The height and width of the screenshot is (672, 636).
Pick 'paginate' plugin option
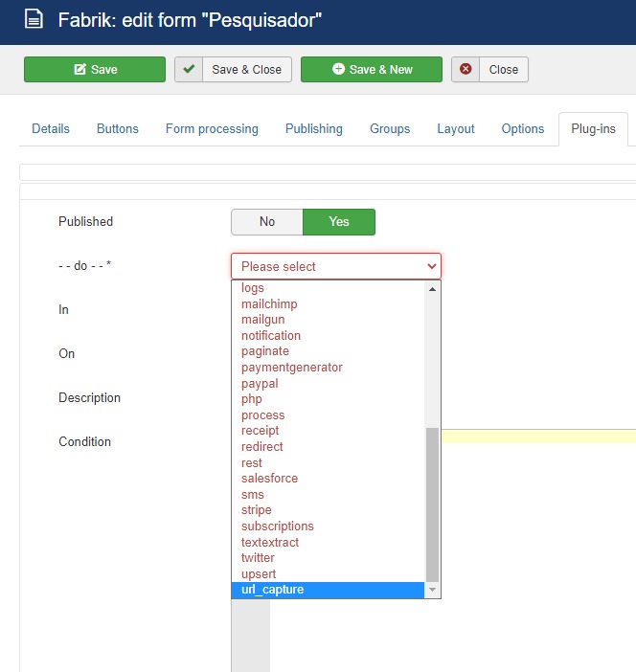point(329,351)
